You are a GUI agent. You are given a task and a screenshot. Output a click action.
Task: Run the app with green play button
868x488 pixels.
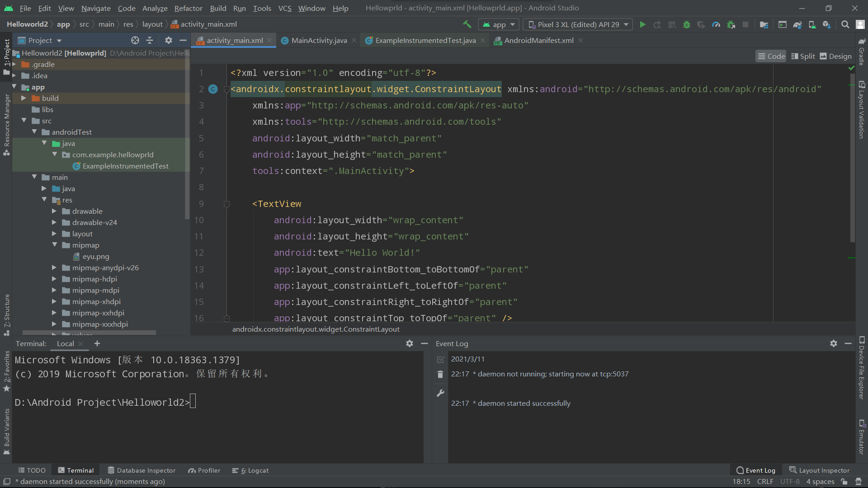coord(642,24)
